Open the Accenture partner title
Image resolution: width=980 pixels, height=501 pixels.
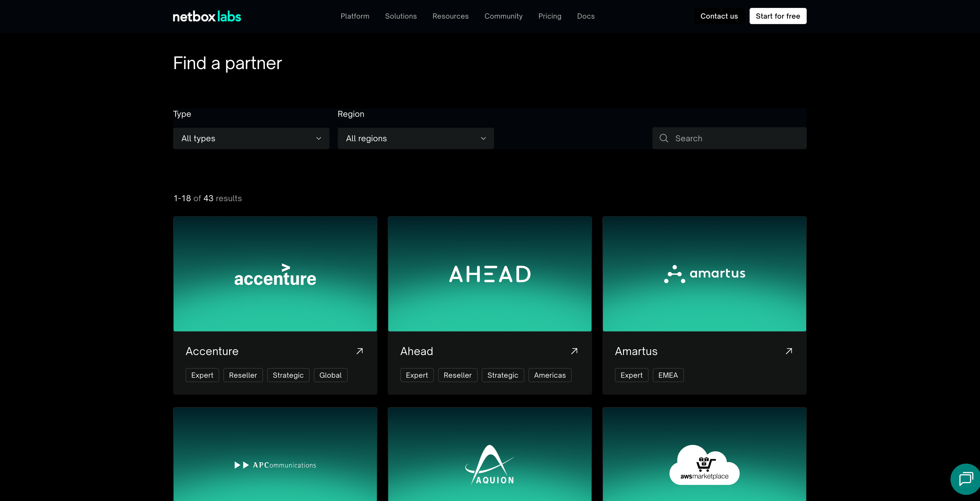coord(212,351)
